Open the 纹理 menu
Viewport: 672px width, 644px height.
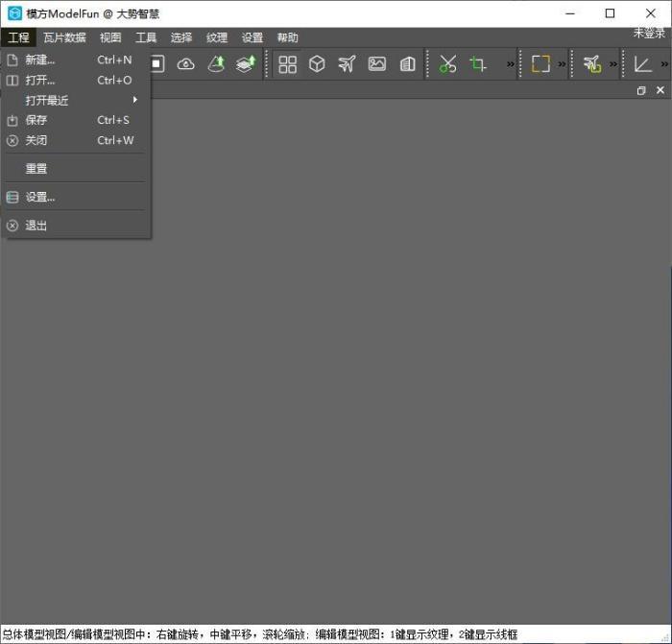click(x=217, y=37)
